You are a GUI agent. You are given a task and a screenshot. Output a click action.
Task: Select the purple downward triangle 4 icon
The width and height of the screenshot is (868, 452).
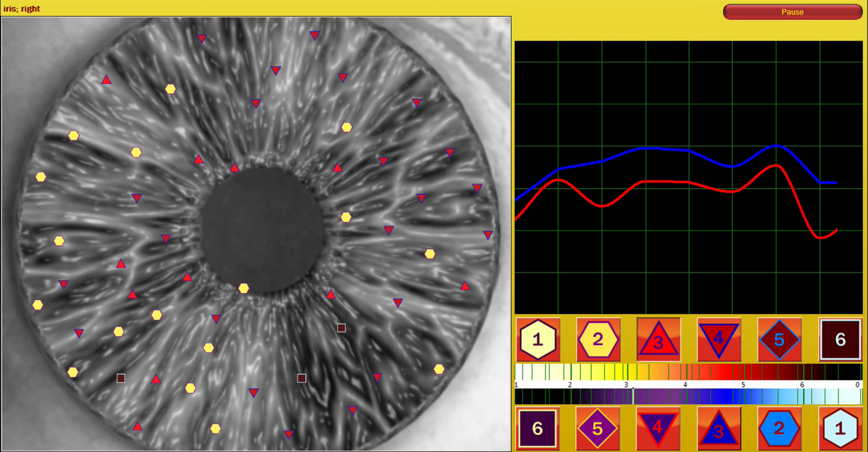tap(658, 428)
